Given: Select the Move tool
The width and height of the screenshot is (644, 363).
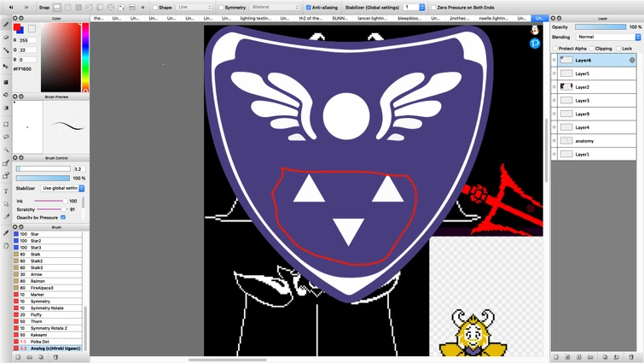Looking at the screenshot, I should click(x=6, y=66).
